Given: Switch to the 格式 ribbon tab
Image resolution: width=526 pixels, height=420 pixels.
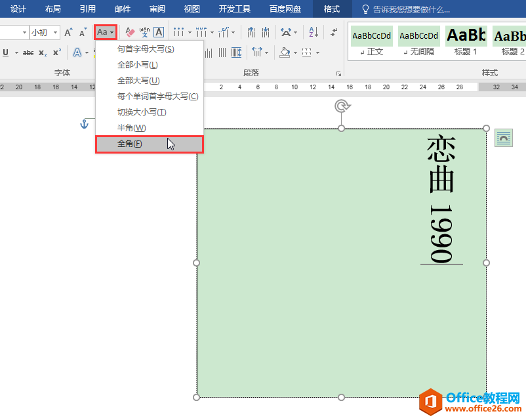Looking at the screenshot, I should (332, 9).
